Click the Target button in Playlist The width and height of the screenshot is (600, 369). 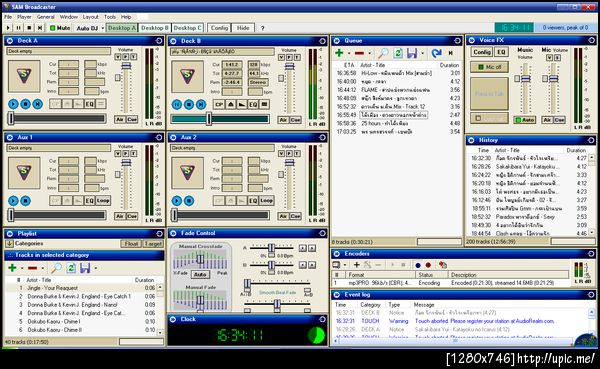pyautogui.click(x=153, y=244)
